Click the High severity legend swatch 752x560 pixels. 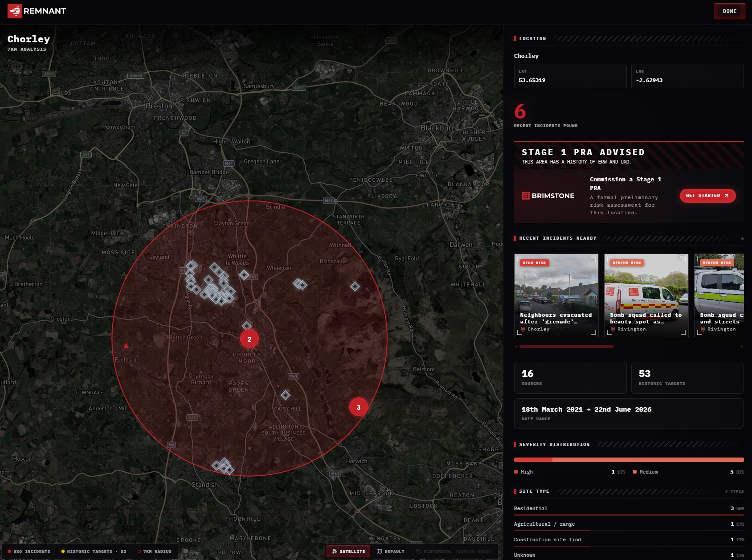coord(516,472)
